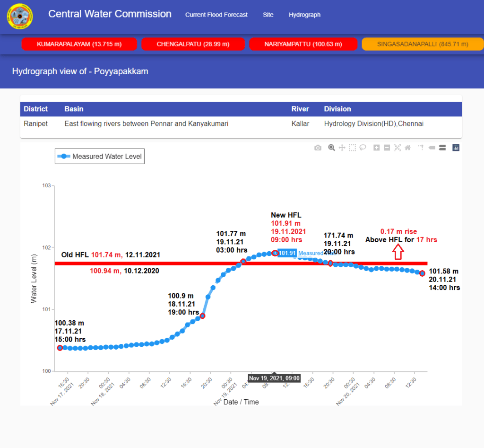Enable show closest data on hover

coord(432,148)
